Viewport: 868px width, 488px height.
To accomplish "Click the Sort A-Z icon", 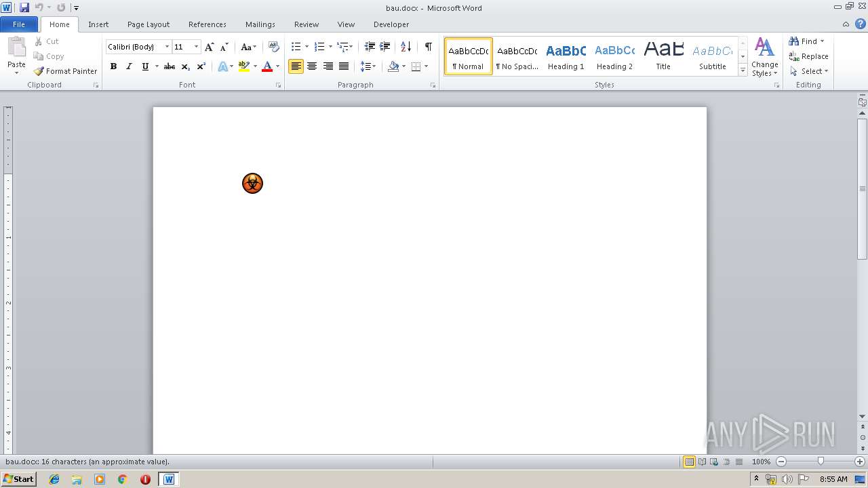I will [406, 47].
